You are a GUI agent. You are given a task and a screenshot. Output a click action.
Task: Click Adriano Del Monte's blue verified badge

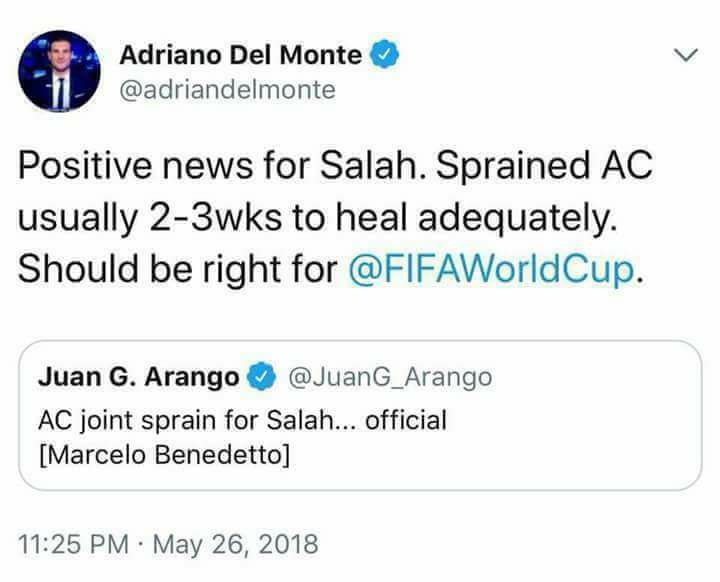[387, 55]
